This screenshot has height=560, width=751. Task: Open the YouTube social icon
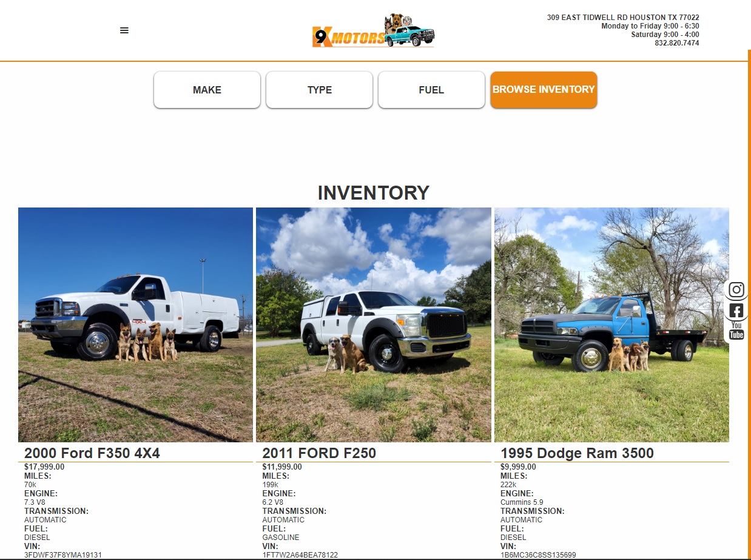pos(736,331)
